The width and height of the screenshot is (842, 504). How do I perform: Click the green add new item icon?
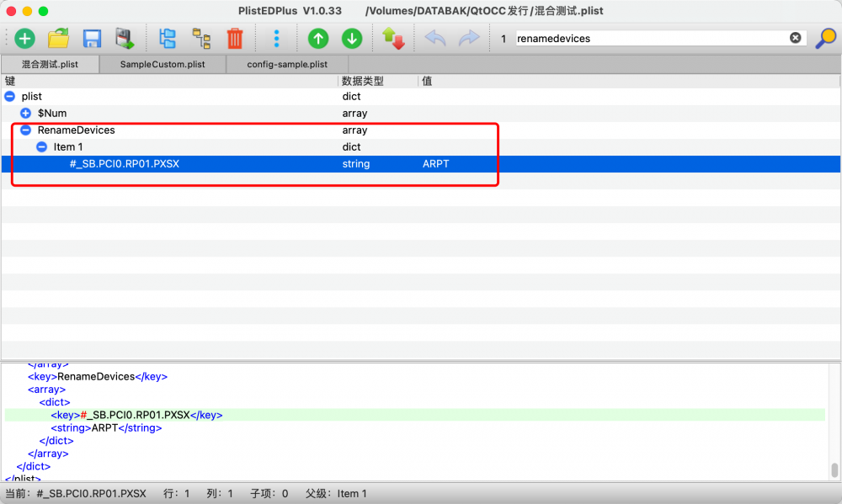point(24,39)
